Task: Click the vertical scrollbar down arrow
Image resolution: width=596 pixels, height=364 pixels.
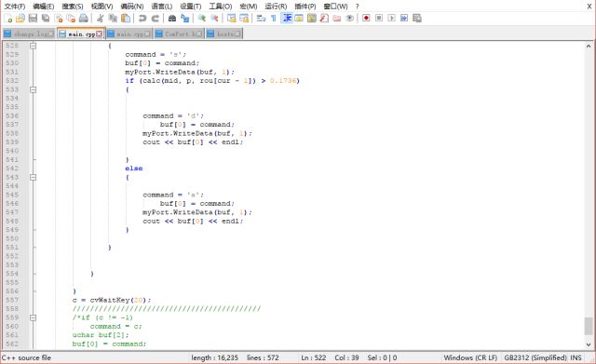Action: pyautogui.click(x=589, y=344)
